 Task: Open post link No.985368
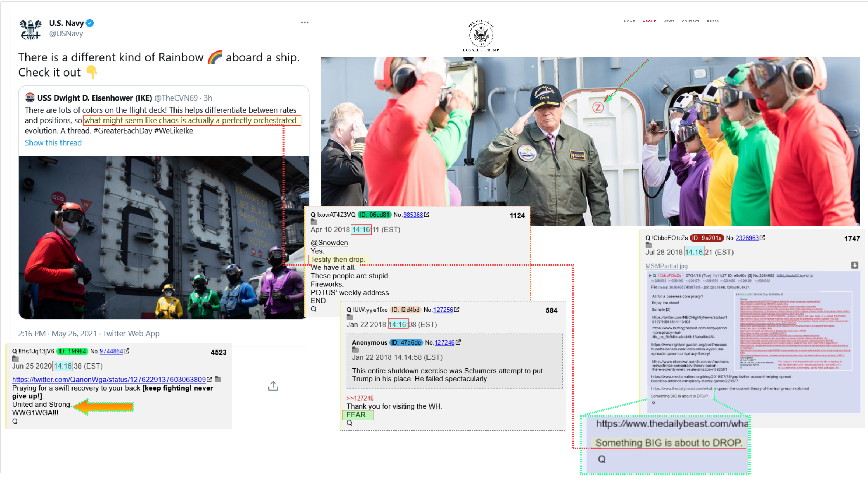tap(413, 215)
